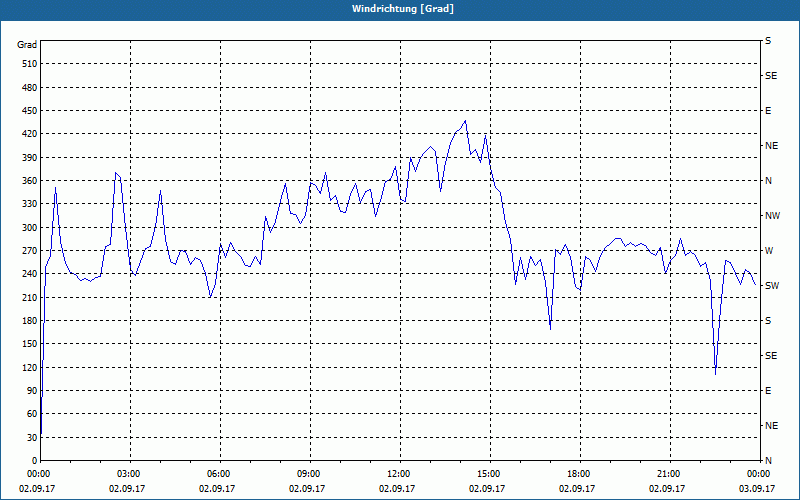Click the 450 value on the left axis
This screenshot has height=500, width=800.
[x=30, y=111]
